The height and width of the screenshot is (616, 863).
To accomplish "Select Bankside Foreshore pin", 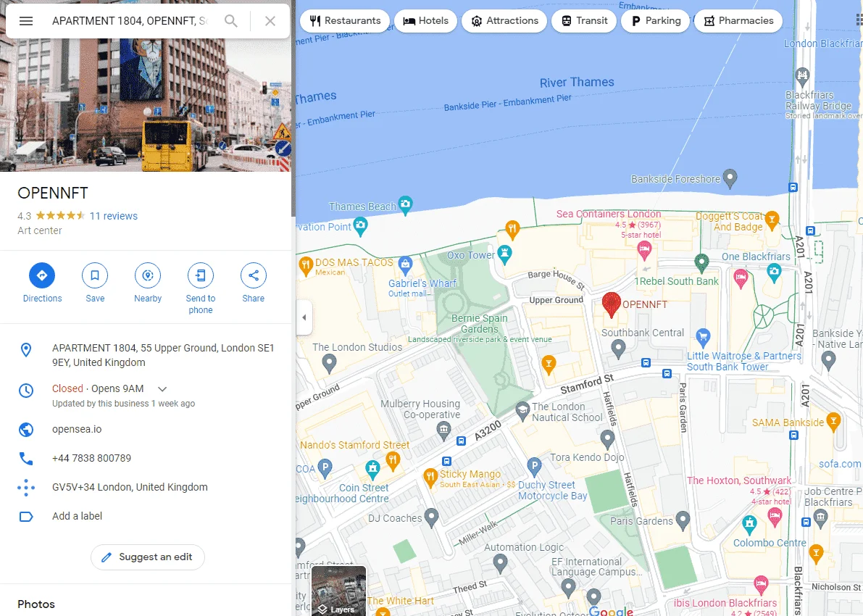I will click(730, 178).
